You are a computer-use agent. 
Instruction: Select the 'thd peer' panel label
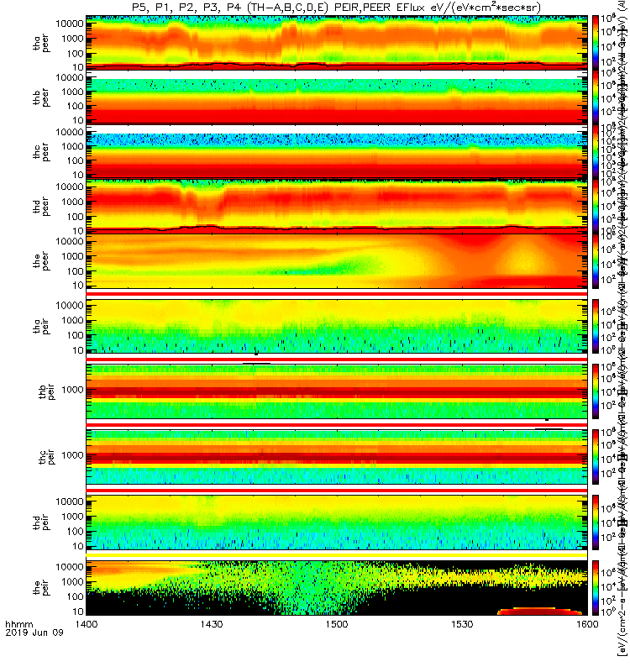coord(41,207)
